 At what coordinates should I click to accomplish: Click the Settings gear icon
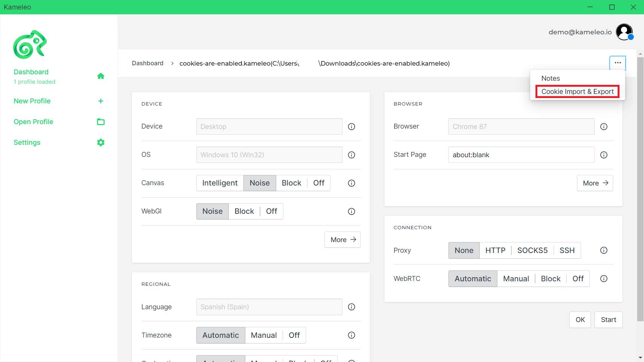101,143
